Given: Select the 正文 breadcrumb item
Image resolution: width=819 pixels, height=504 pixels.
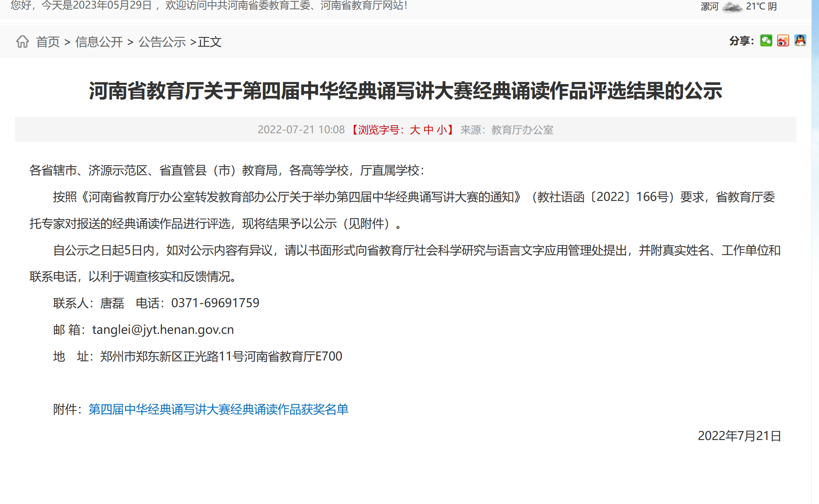Looking at the screenshot, I should (x=210, y=42).
